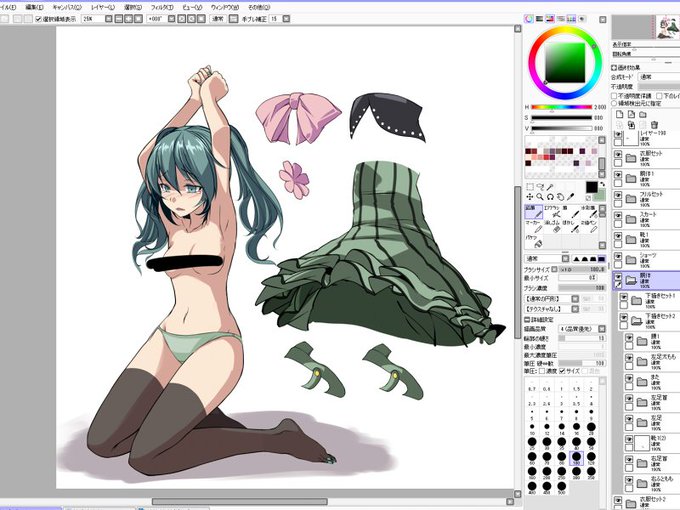Choose the airbrush (エアブラシ) tool
The width and height of the screenshot is (680, 510).
point(552,212)
